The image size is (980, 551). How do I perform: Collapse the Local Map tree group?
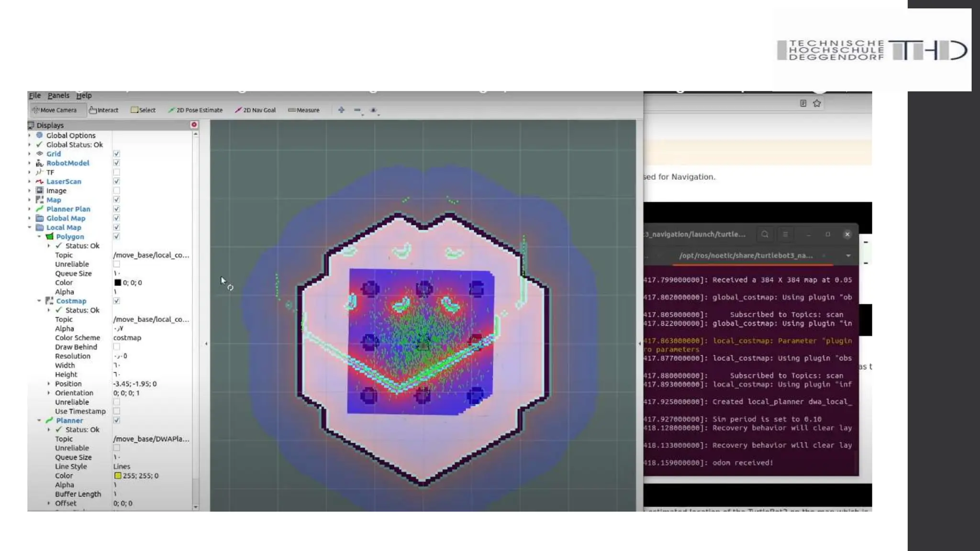[x=30, y=228]
